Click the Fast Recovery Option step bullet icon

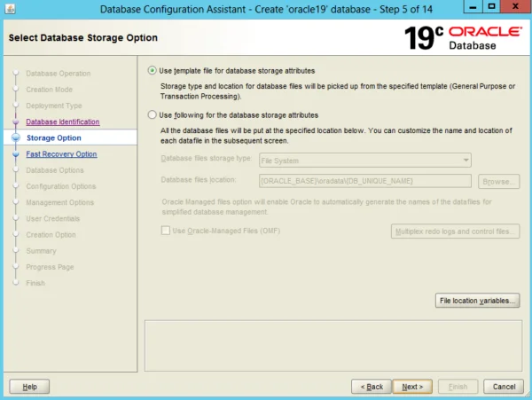16,154
